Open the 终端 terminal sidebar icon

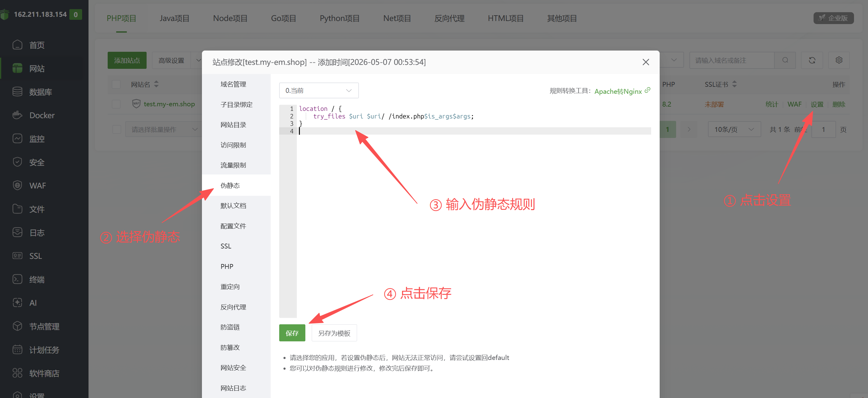point(17,279)
